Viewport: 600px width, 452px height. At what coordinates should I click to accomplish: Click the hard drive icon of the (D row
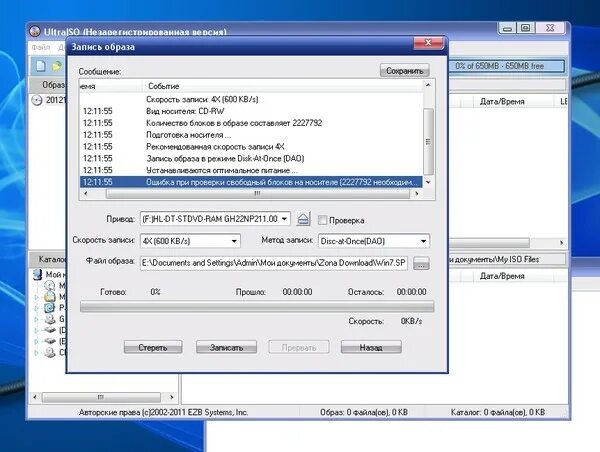click(x=50, y=330)
